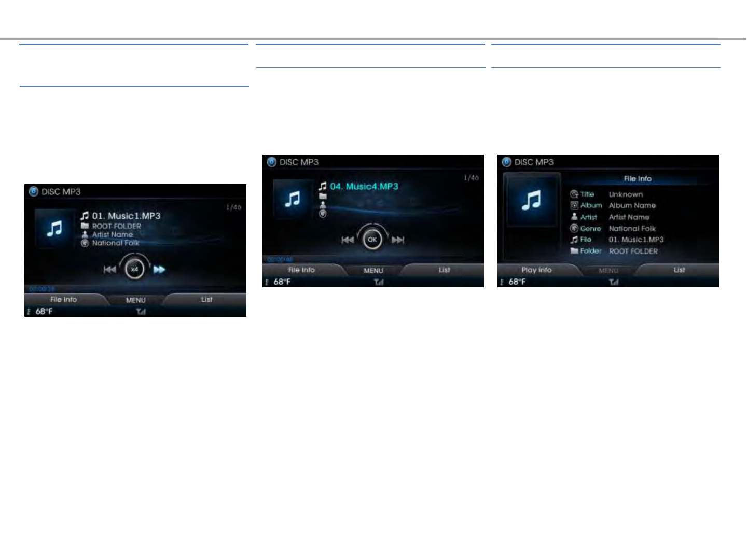The width and height of the screenshot is (747, 560).
Task: Click artist icon beside Artist Name in x4 screen
Action: tap(85, 234)
